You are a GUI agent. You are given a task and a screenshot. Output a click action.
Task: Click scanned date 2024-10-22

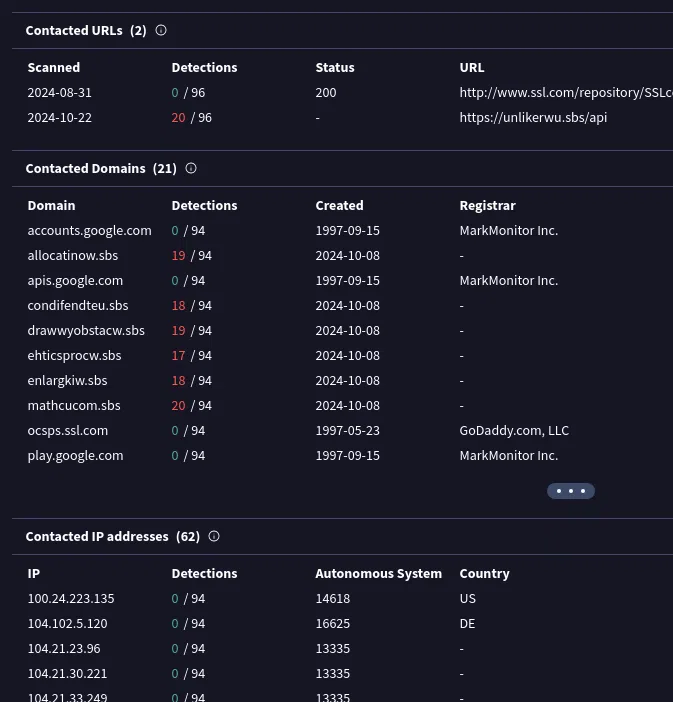tap(60, 118)
